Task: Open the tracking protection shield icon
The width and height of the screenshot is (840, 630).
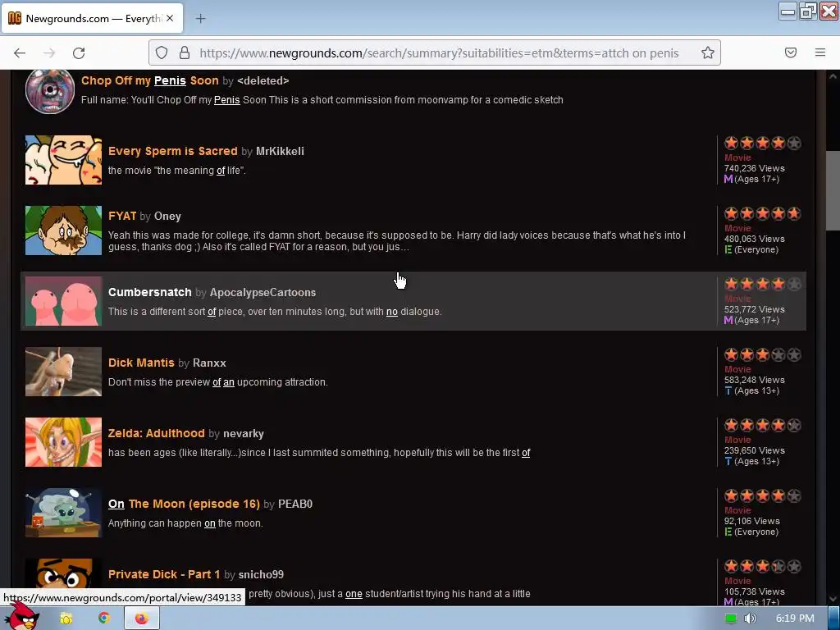Action: coord(162,52)
